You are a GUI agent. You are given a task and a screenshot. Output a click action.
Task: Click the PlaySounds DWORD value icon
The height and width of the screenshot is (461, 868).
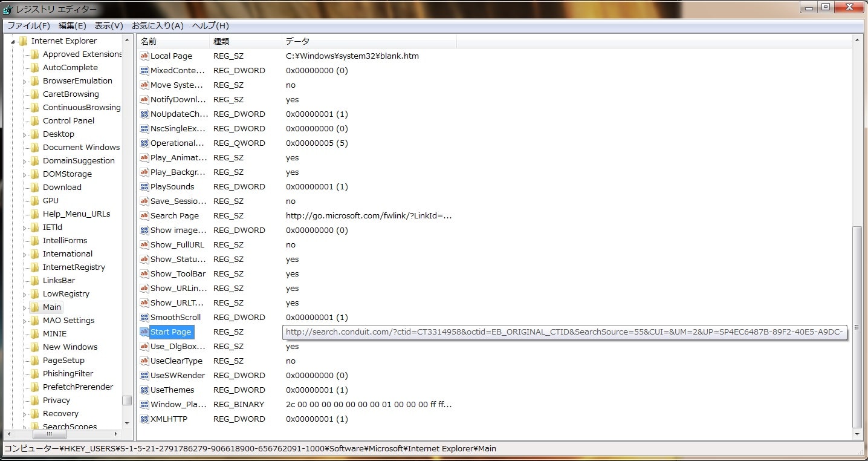tap(144, 186)
